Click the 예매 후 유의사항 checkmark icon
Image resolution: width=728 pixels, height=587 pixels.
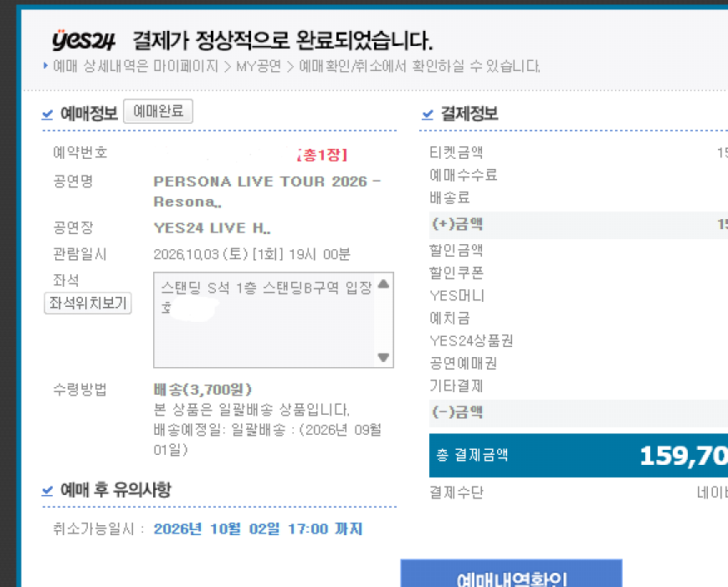coord(48,490)
